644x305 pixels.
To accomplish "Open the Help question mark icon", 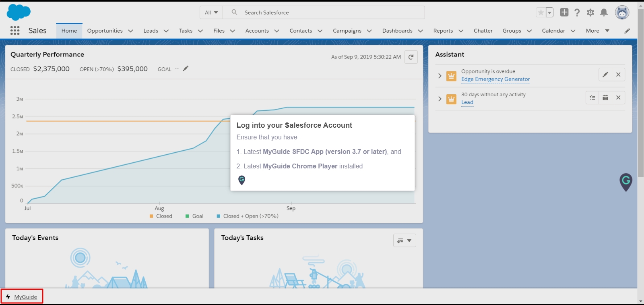I will (x=577, y=12).
